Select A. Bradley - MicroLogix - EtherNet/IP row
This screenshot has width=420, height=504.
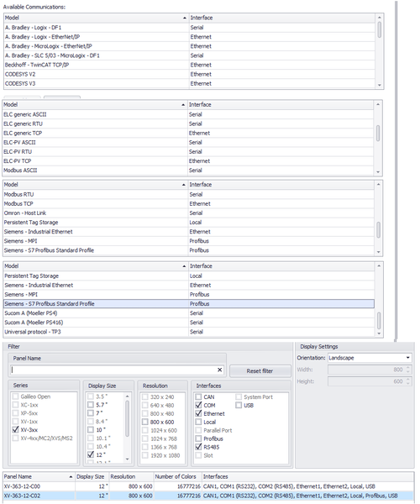pos(189,46)
